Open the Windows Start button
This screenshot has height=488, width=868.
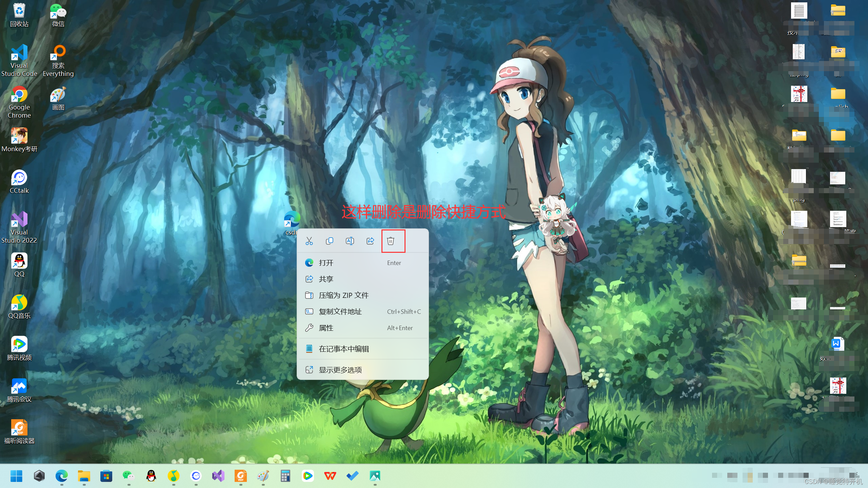click(x=16, y=476)
